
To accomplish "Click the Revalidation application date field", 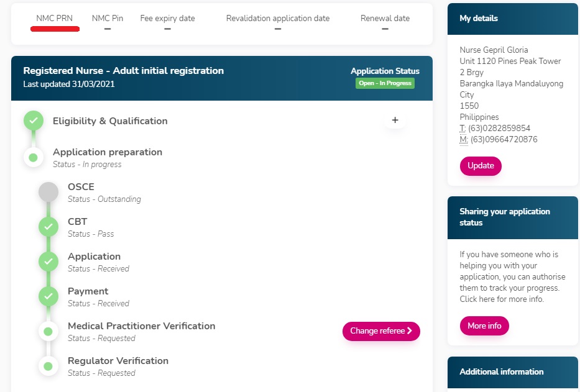I will click(278, 19).
